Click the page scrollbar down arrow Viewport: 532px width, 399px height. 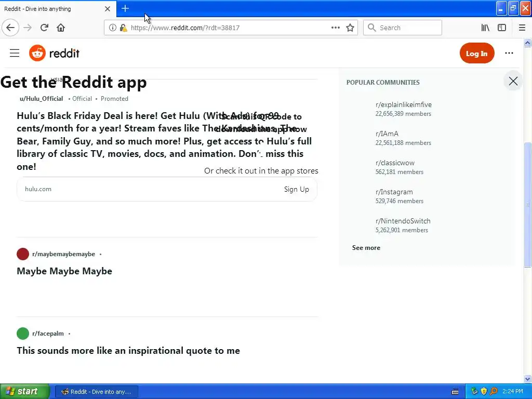click(528, 379)
